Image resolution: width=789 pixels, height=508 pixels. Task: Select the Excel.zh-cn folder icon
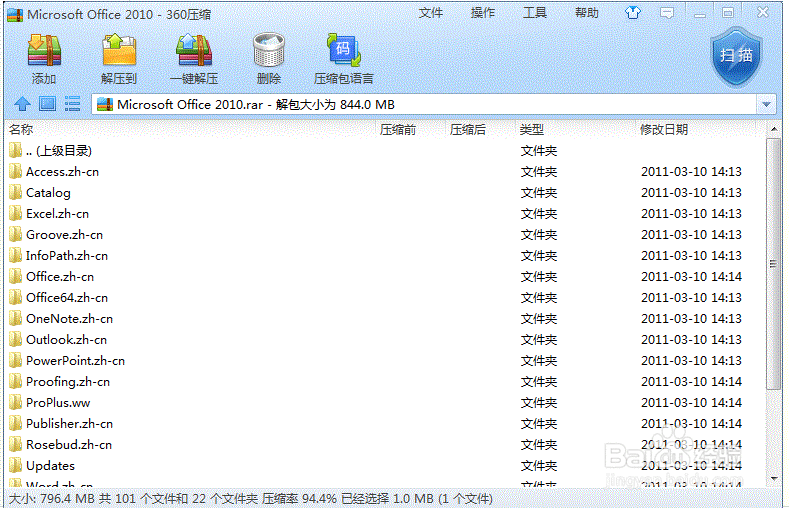[16, 214]
